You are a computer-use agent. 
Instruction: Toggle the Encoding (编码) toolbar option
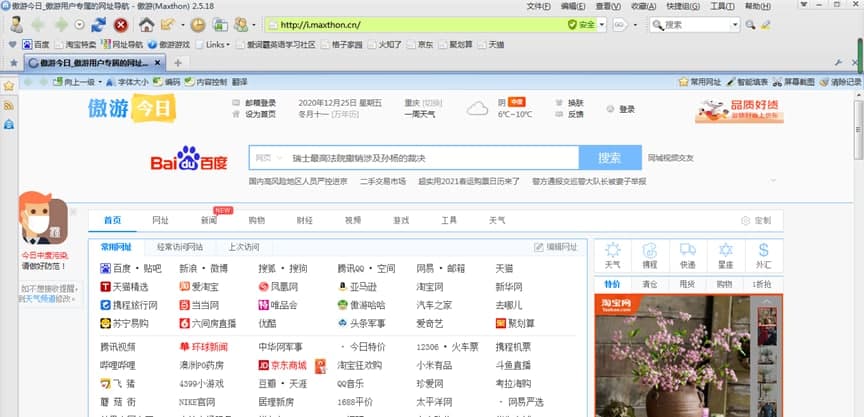click(166, 82)
